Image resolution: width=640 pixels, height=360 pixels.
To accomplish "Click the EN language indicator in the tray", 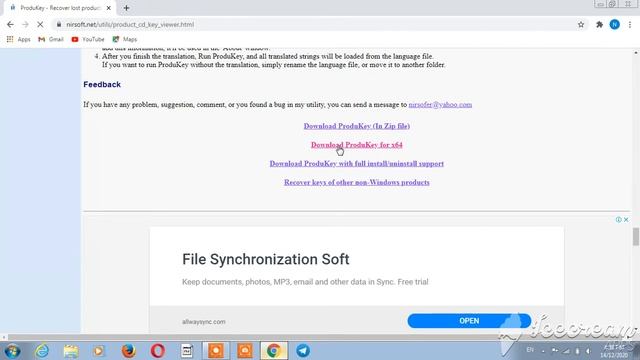I will click(x=530, y=350).
